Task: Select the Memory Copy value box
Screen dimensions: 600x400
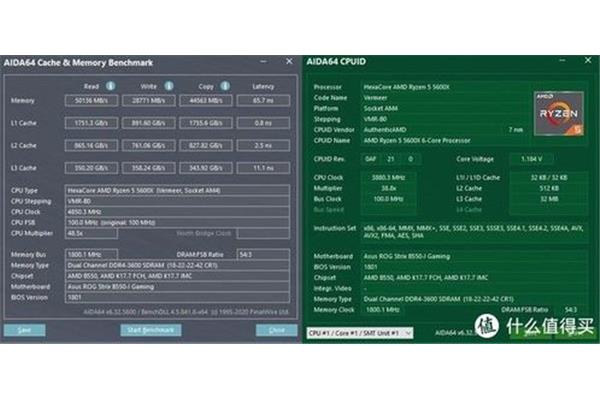Action: 206,101
